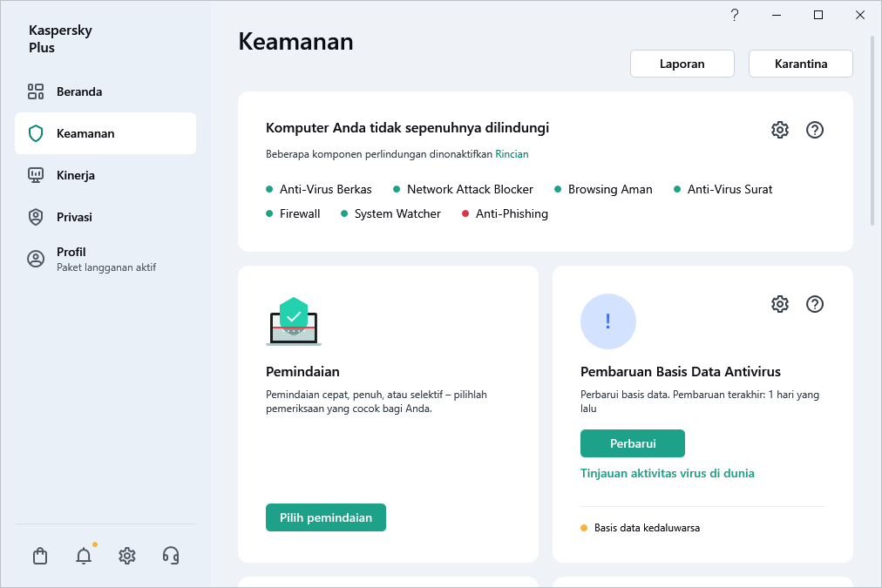
Task: Open the notifications bell icon
Action: (84, 555)
